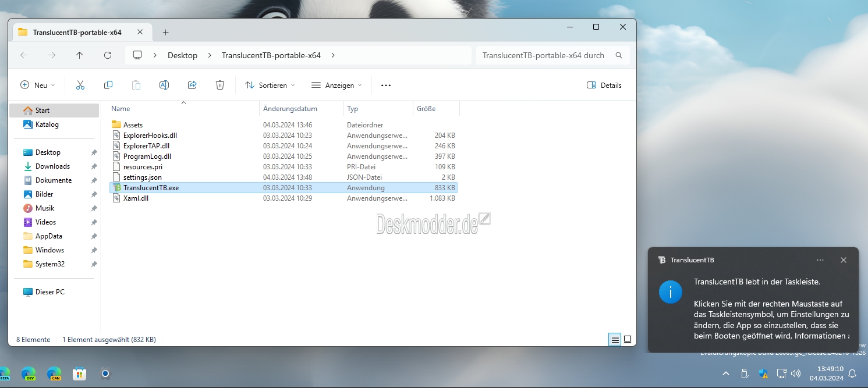Click TranslucentTB-portable-x64 breadcrumb in address bar
This screenshot has width=868, height=388.
click(271, 55)
